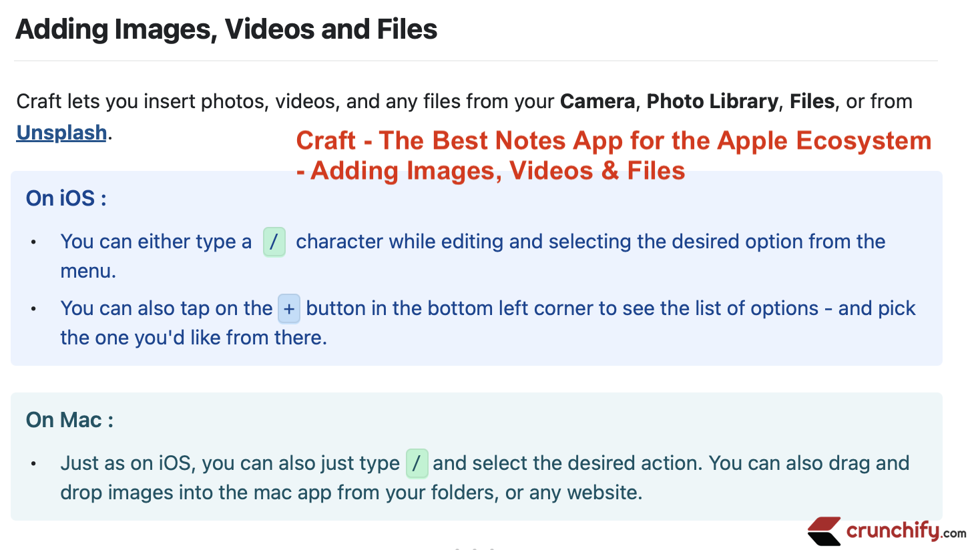Select the Adding Images, Videos and Files heading
The height and width of the screenshot is (550, 980).
pyautogui.click(x=226, y=29)
